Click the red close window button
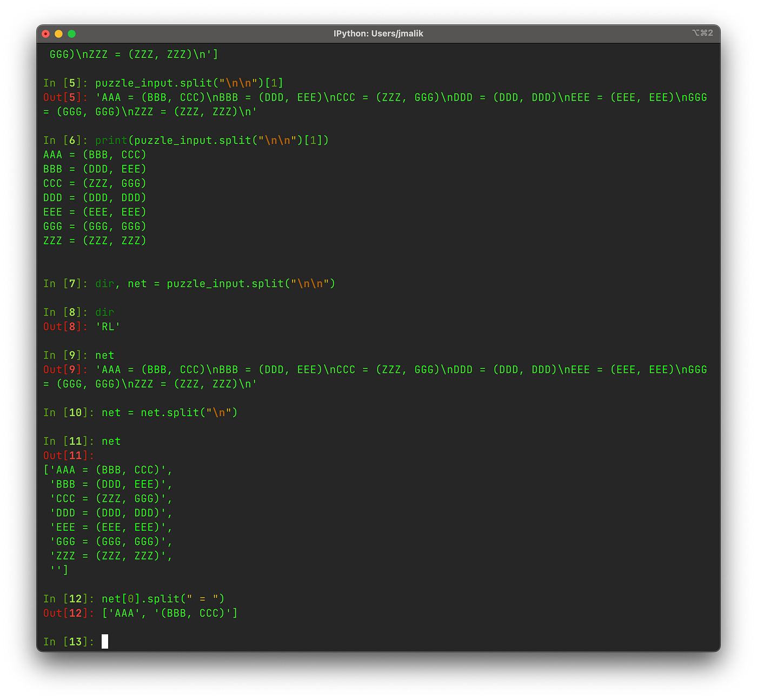Screen dimensions: 757x700 click(x=46, y=34)
